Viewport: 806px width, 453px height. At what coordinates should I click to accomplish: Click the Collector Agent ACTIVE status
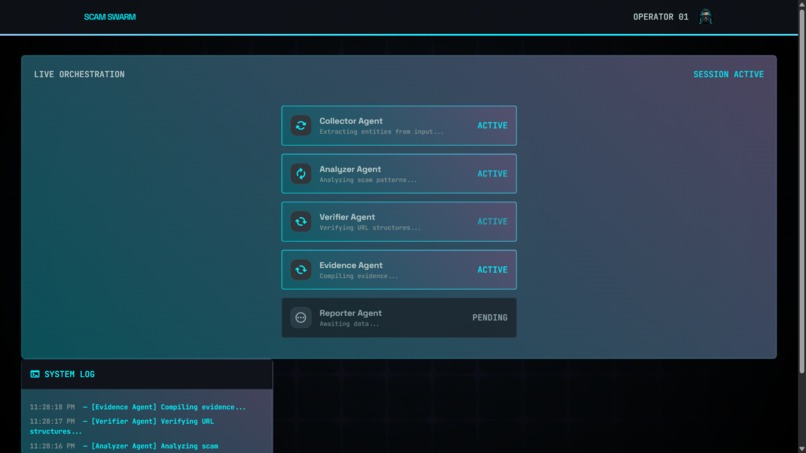point(492,125)
